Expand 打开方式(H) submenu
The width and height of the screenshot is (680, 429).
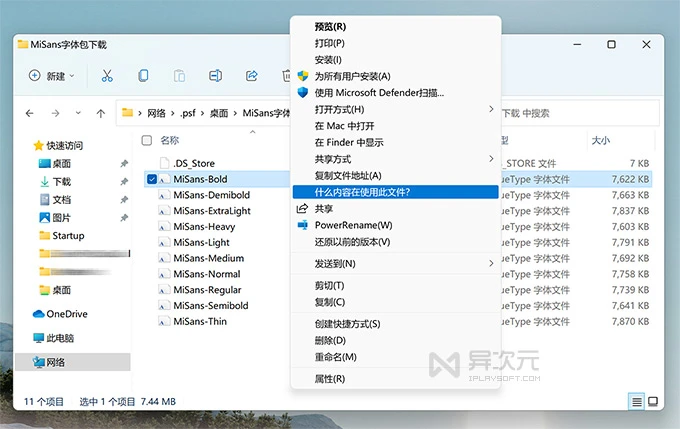pos(396,109)
